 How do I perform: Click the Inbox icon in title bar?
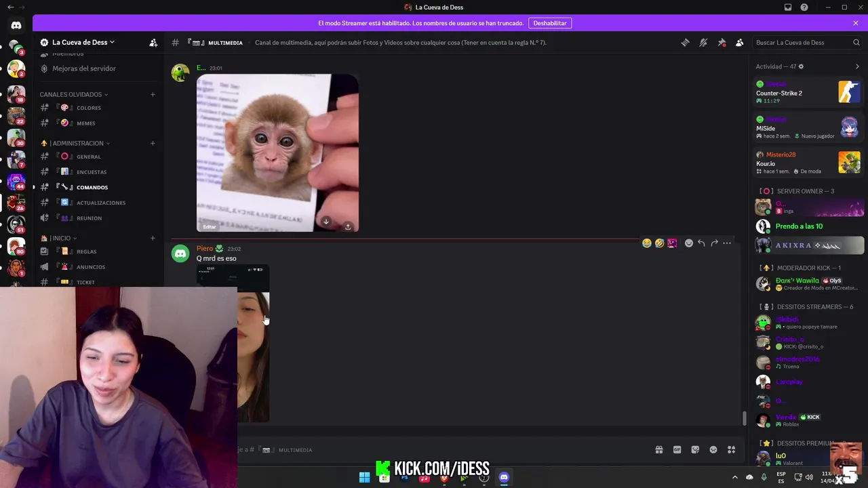[x=788, y=7]
